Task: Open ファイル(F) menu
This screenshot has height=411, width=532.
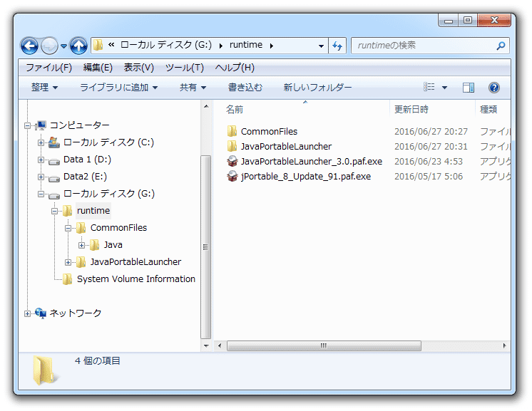Action: [49, 68]
